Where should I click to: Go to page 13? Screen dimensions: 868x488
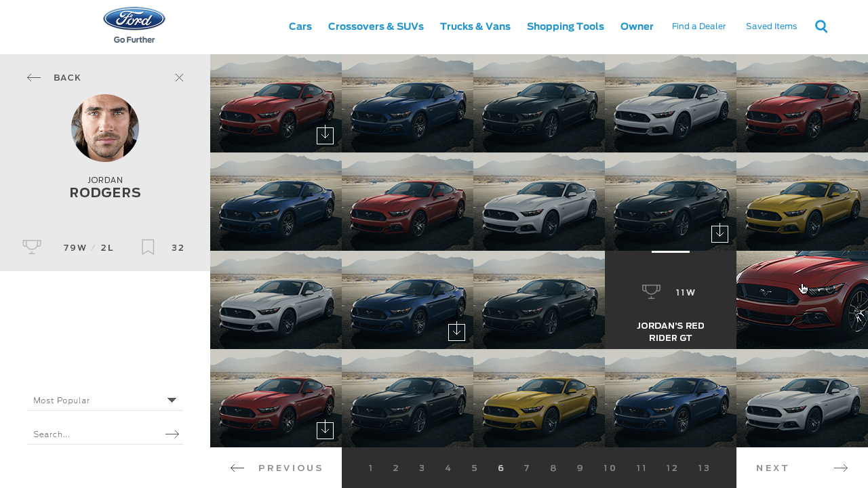point(704,468)
